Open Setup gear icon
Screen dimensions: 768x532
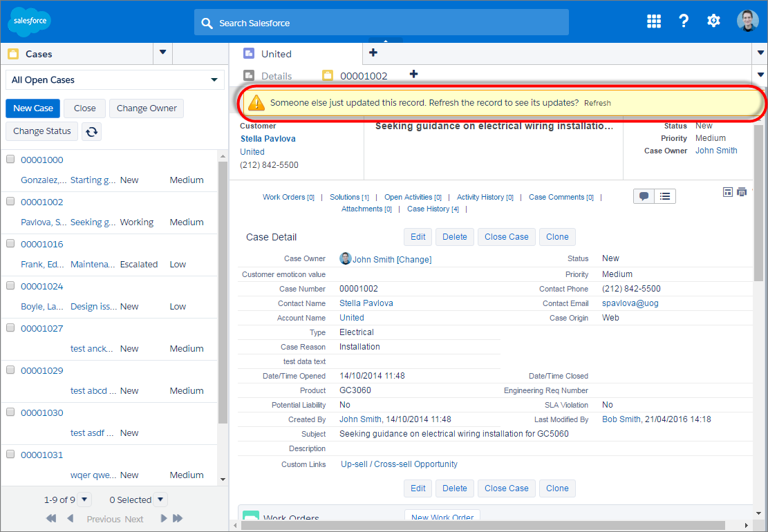[713, 21]
